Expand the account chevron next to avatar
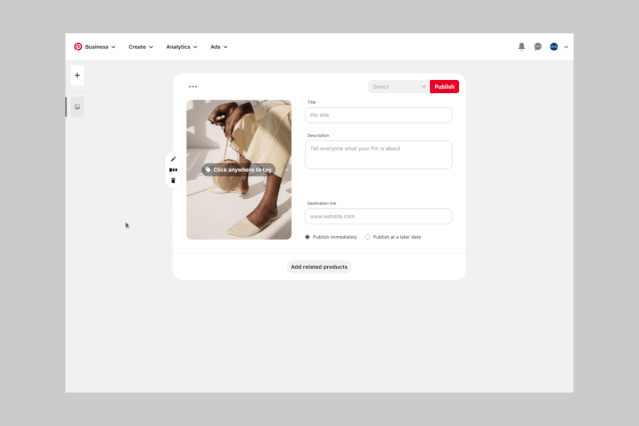This screenshot has width=639, height=426. (566, 47)
